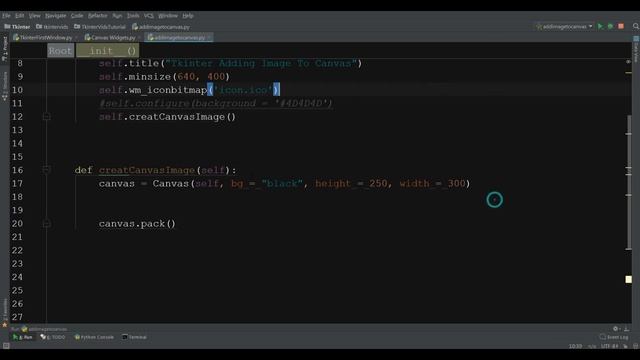Open Search Everywhere magnifier
This screenshot has width=640, height=360.
(636, 27)
